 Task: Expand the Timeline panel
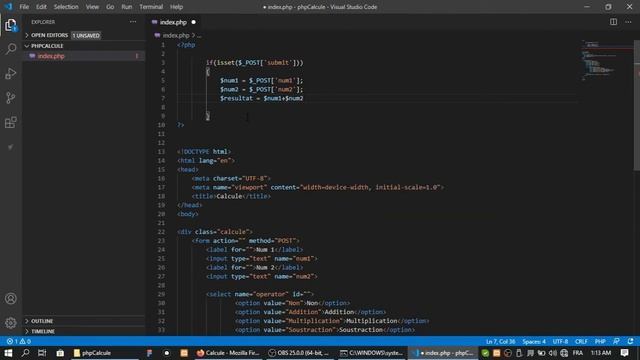click(84, 331)
